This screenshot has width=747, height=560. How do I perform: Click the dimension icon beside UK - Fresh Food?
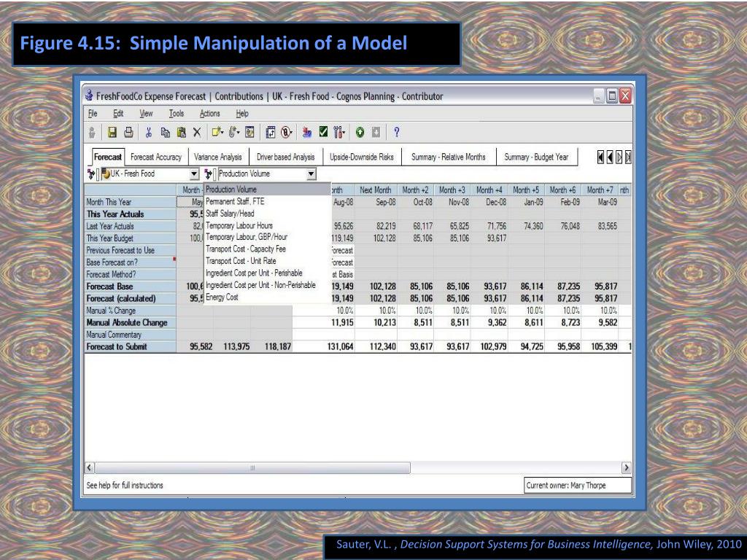pos(90,174)
